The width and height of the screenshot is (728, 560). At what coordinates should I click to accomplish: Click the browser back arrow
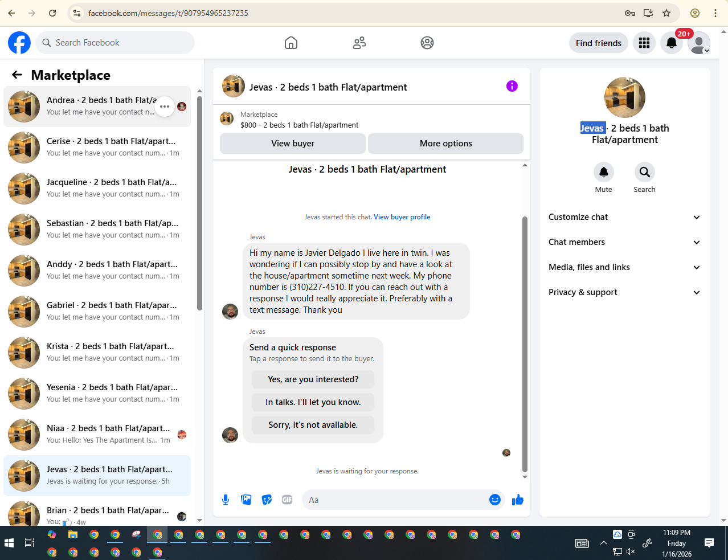pyautogui.click(x=11, y=13)
